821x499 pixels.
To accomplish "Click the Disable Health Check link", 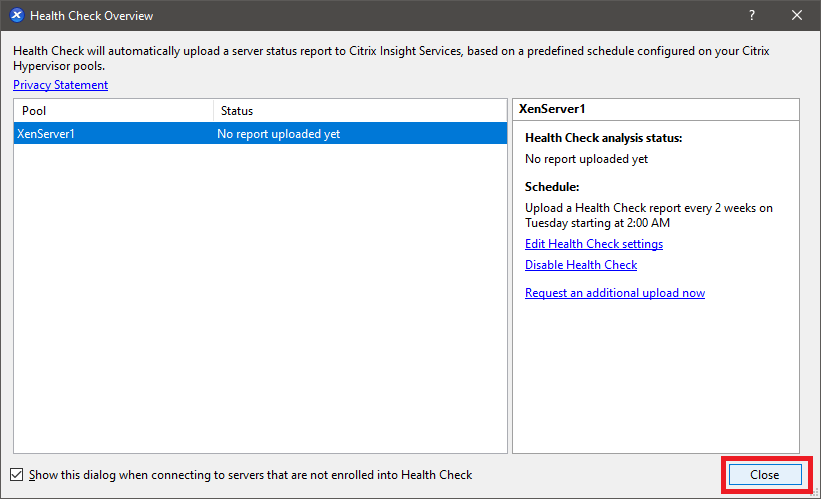I will click(581, 265).
